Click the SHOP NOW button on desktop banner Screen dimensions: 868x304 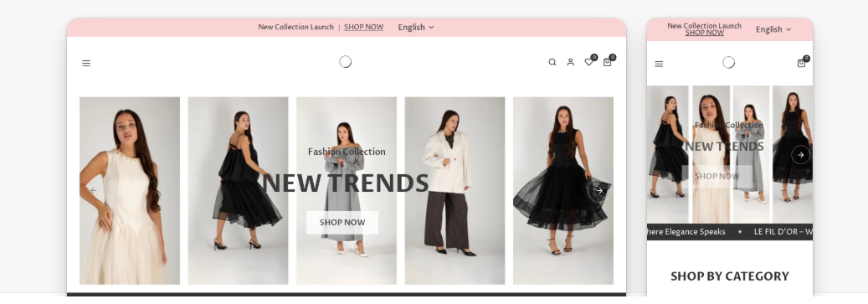click(x=342, y=223)
